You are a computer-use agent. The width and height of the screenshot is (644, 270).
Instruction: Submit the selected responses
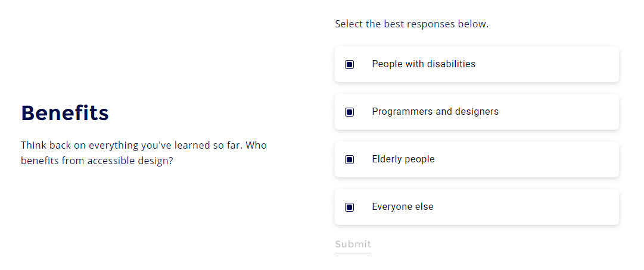pos(353,244)
